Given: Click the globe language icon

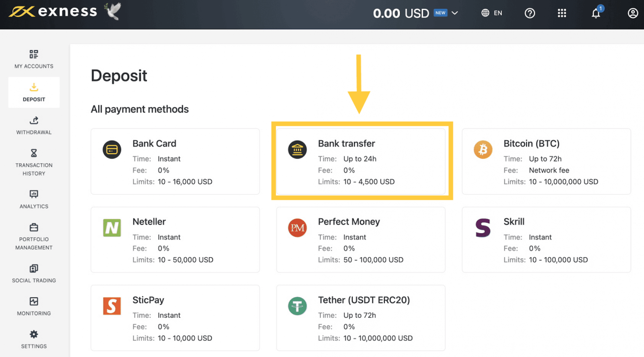Looking at the screenshot, I should 485,13.
